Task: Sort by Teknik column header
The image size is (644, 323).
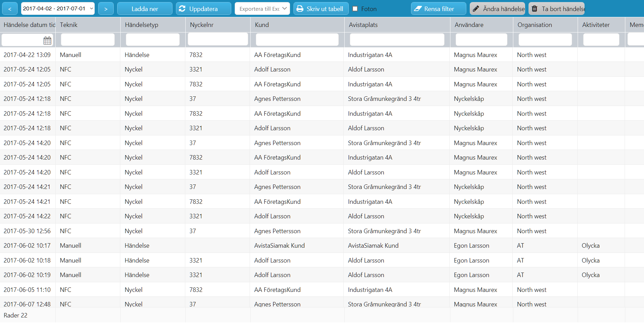Action: pos(88,25)
